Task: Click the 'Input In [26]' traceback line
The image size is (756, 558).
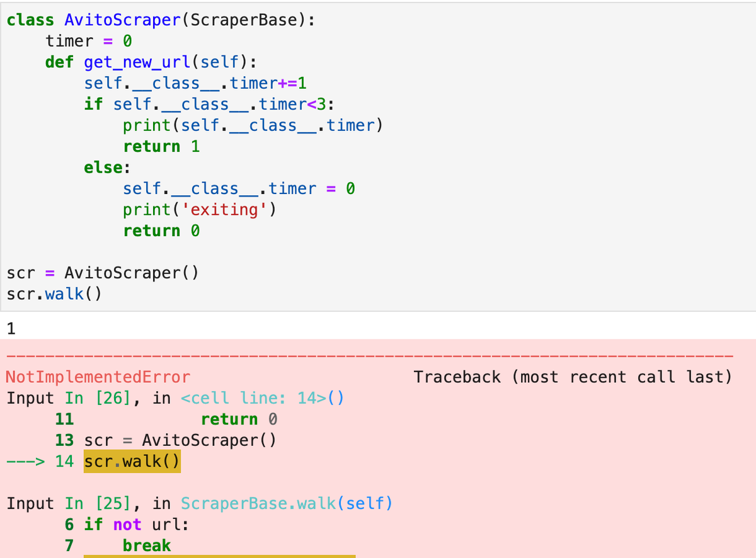Action: (175, 399)
